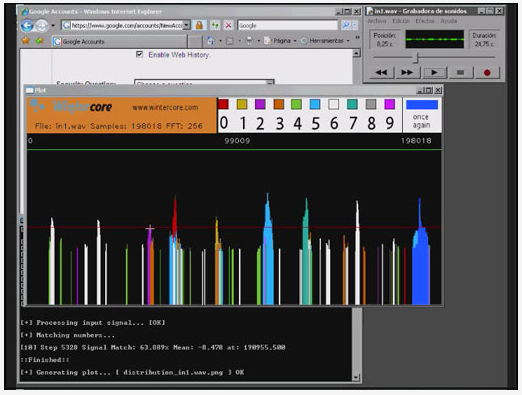Open the Archivo menu in sound recorder

[377, 21]
